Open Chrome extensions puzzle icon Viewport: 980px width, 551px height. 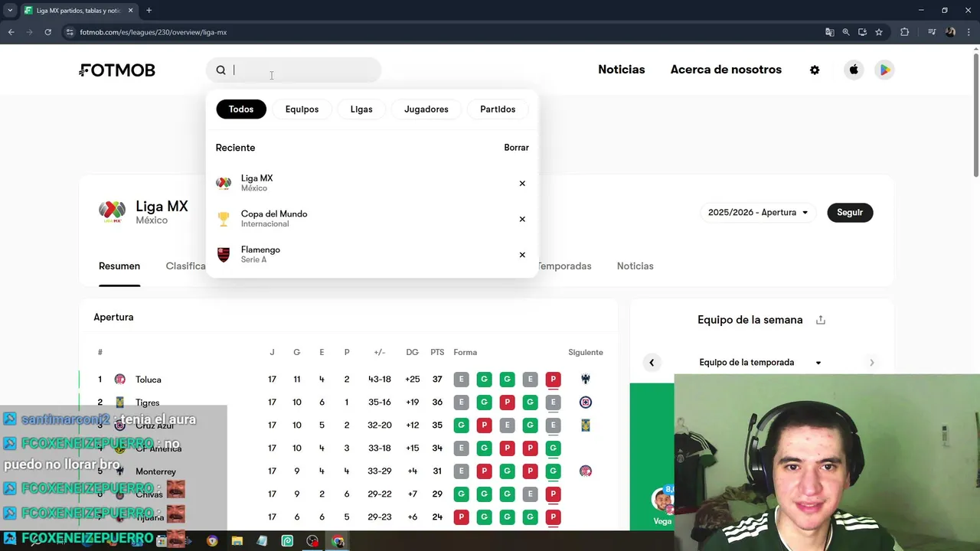point(905,32)
